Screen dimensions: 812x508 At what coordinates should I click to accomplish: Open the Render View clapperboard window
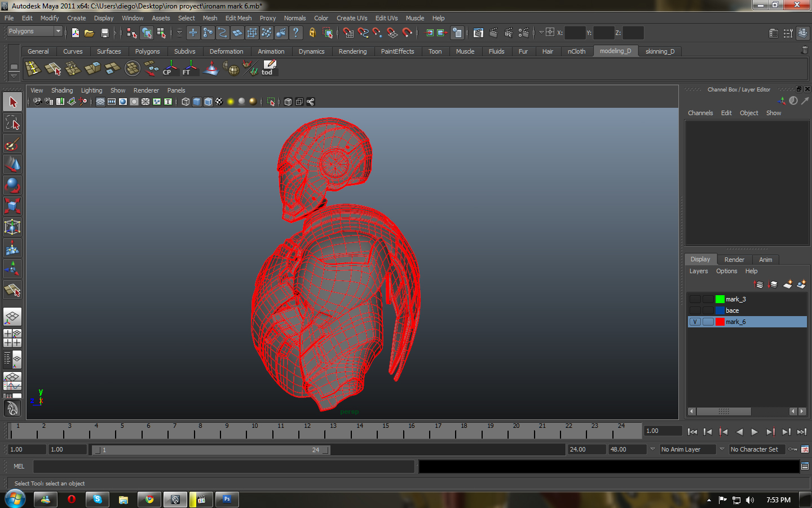[x=478, y=33]
